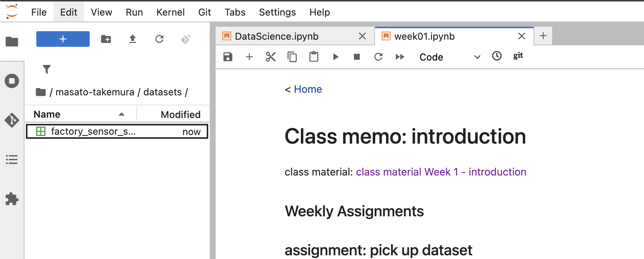Switch to the DataScience.ipynb tab

(276, 36)
